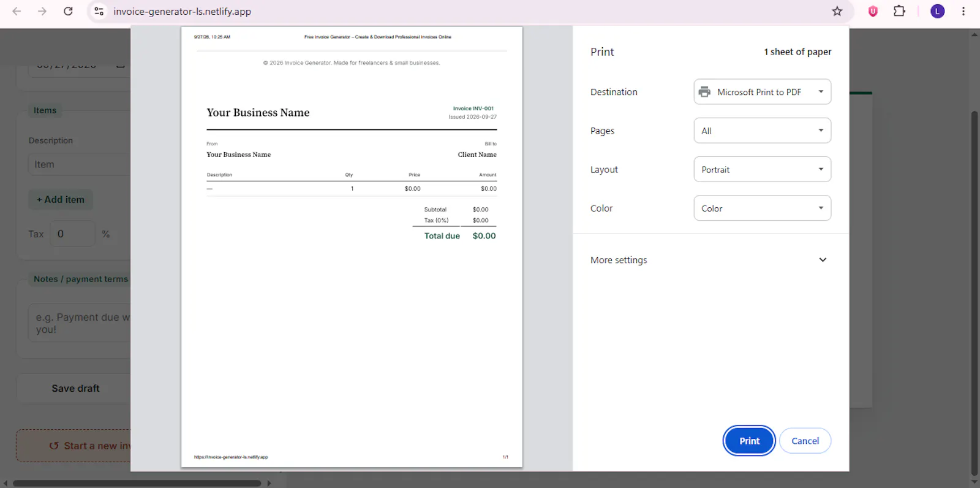Click the address bar URL

[x=182, y=11]
